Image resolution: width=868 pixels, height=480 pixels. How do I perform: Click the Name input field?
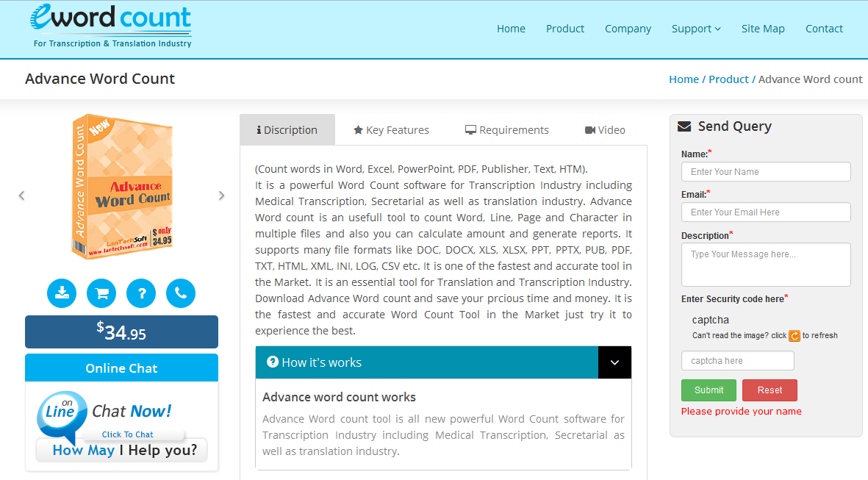(x=766, y=171)
